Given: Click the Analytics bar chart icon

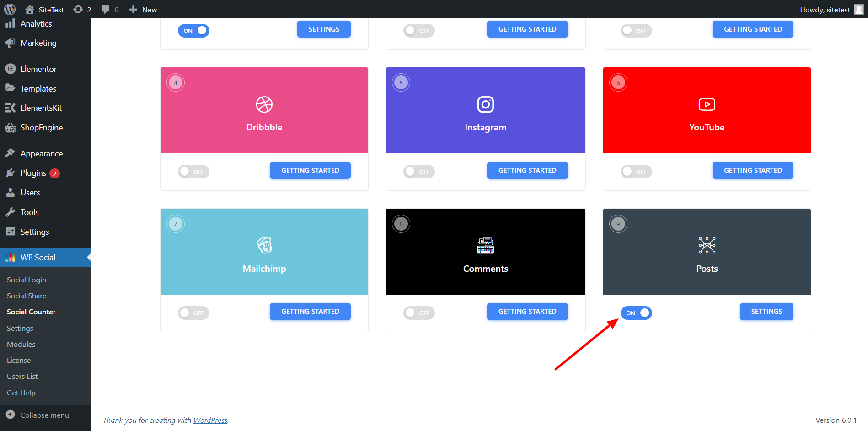Looking at the screenshot, I should click(10, 24).
